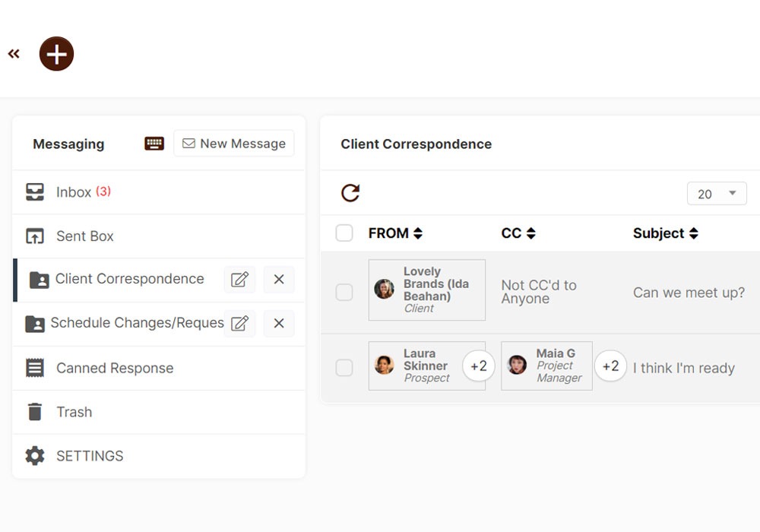Compose a New Message
The image size is (760, 532).
[x=233, y=143]
